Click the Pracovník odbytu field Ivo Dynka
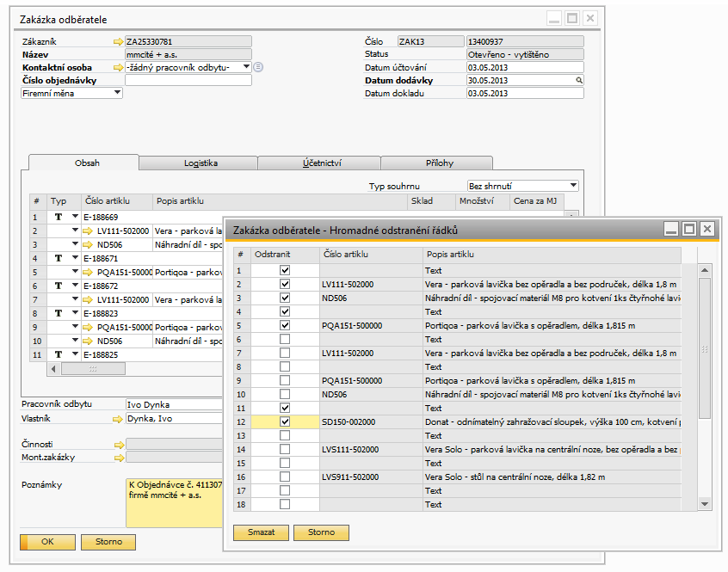 [x=175, y=404]
